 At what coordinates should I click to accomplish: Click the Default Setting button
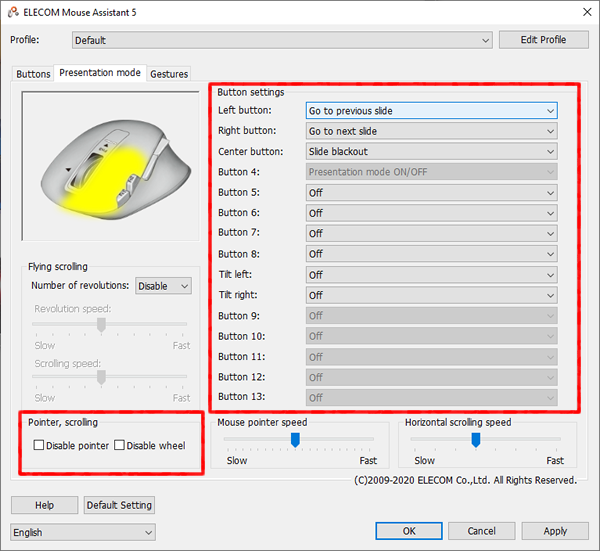[119, 505]
